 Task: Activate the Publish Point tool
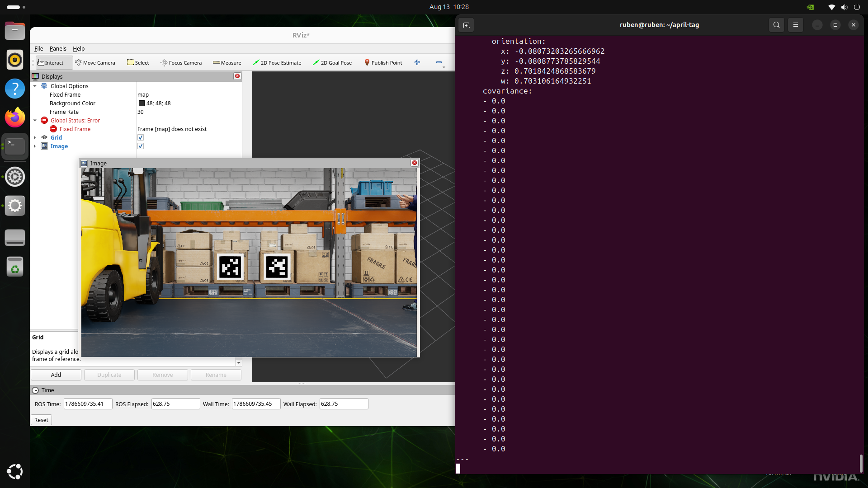click(x=383, y=63)
